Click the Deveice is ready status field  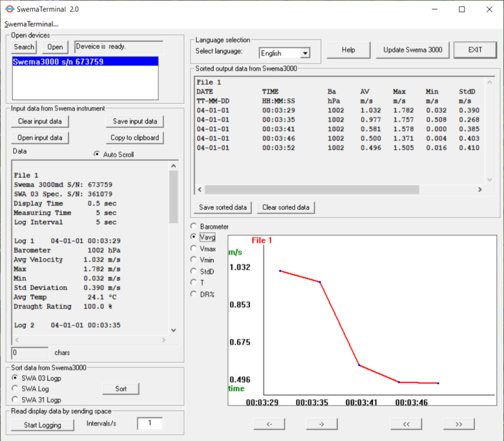click(x=118, y=47)
